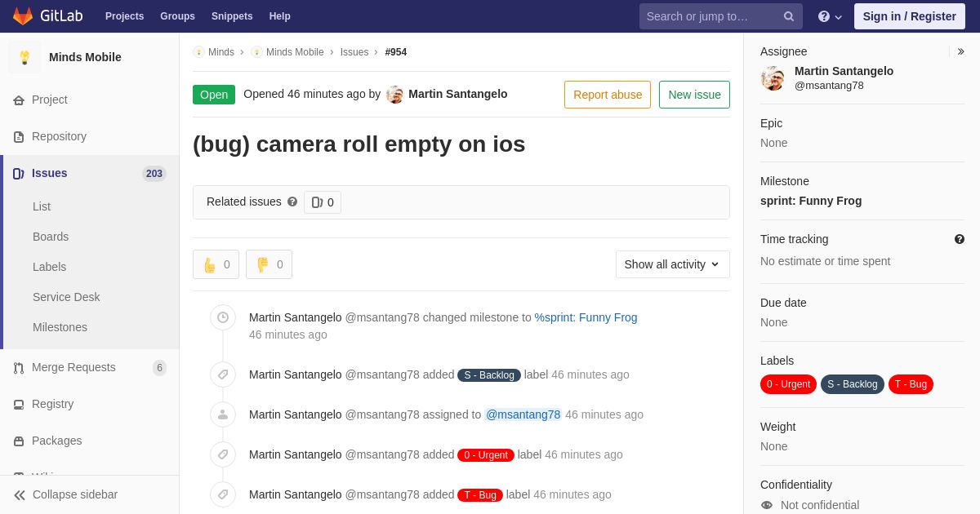Click Martin Santangelo author name in header

pyautogui.click(x=457, y=94)
